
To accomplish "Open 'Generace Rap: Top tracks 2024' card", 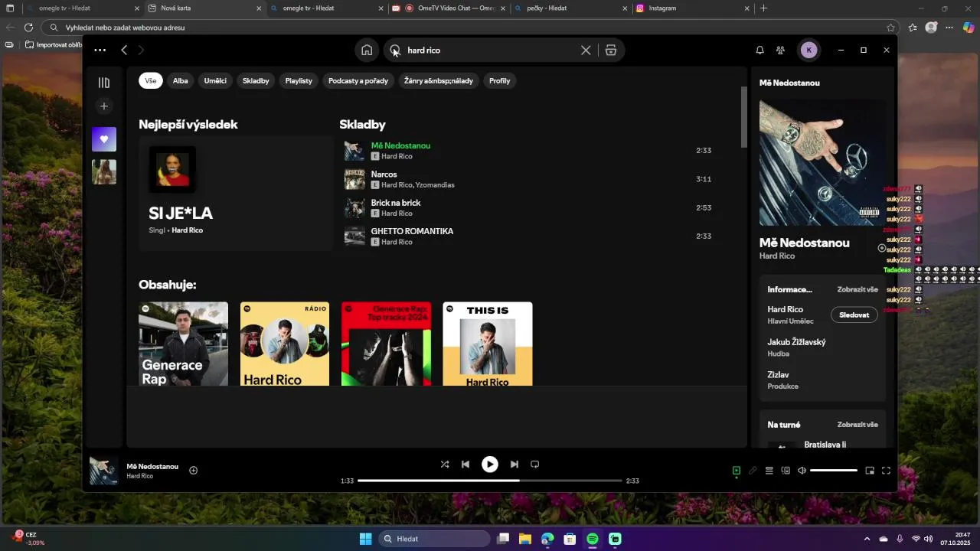I will 386,344.
